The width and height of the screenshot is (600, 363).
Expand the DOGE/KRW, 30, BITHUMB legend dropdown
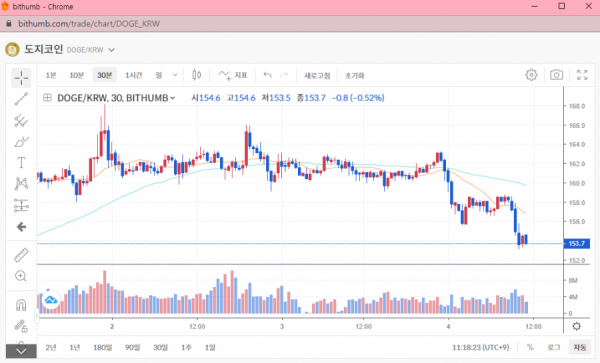(173, 98)
